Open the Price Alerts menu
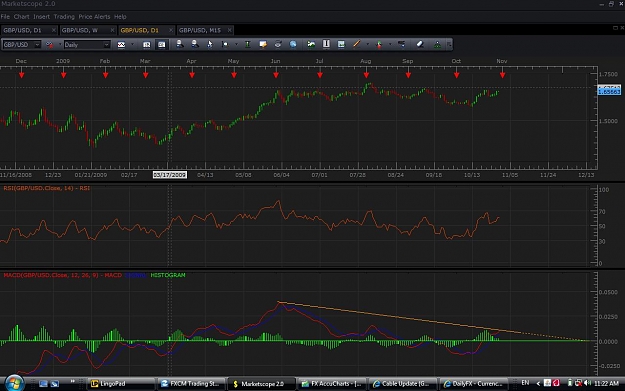Screen dimensions: 625x391 (94, 17)
